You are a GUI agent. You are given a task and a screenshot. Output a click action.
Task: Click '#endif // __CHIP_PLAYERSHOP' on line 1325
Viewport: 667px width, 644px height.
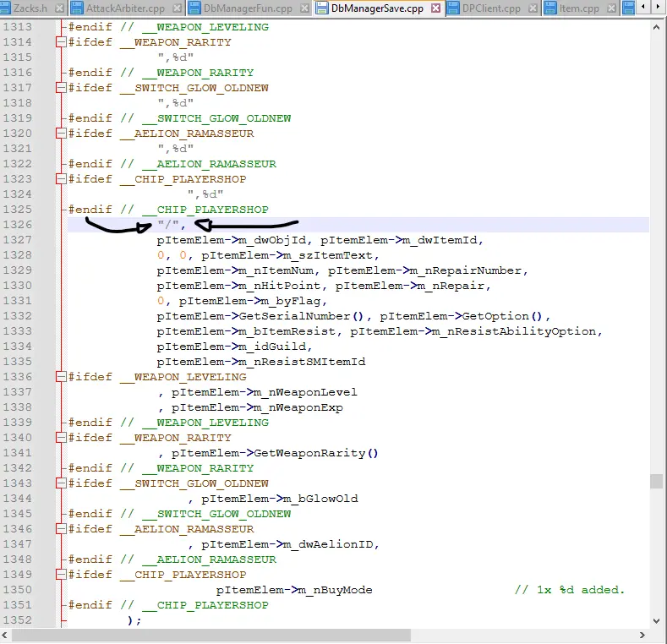pos(168,210)
